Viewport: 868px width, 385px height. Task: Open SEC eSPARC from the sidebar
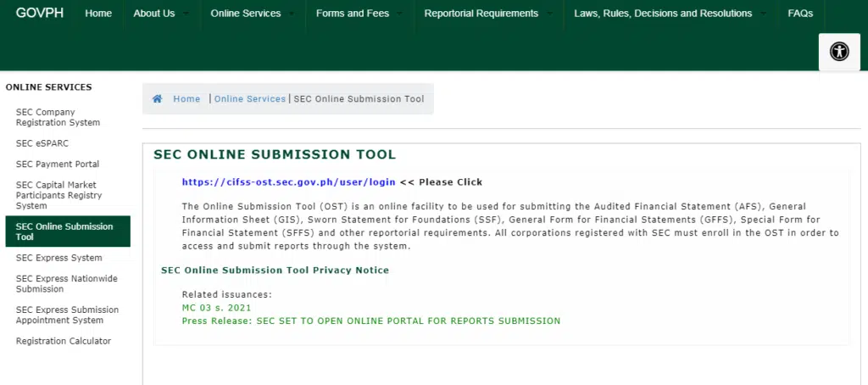(42, 143)
